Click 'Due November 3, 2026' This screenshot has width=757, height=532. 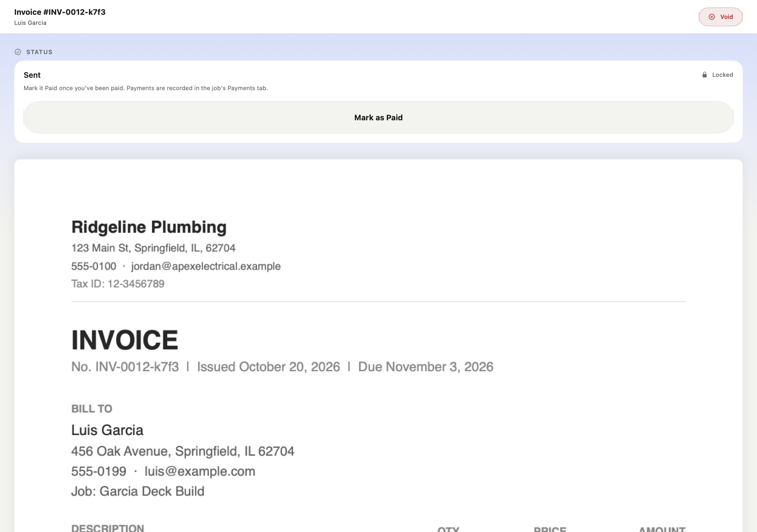[426, 367]
